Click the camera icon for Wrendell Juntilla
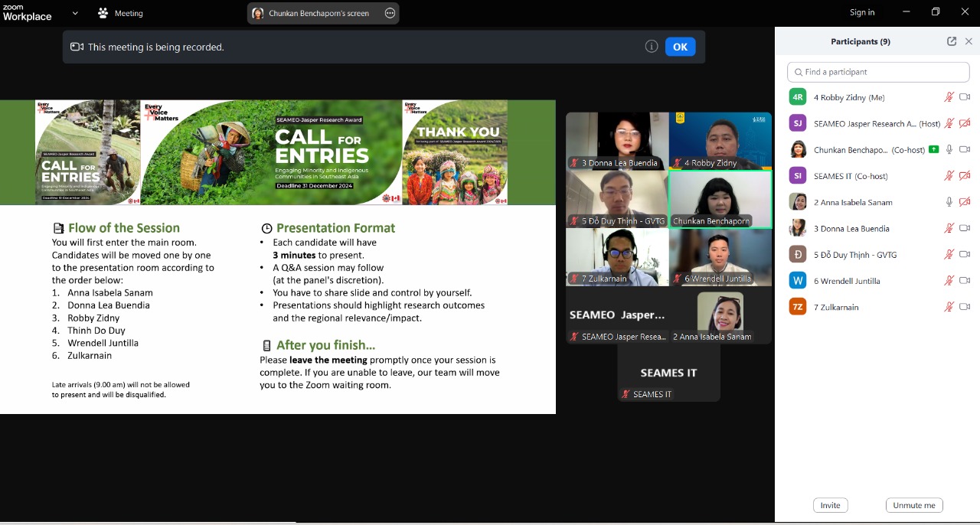This screenshot has width=980, height=525. click(x=965, y=281)
